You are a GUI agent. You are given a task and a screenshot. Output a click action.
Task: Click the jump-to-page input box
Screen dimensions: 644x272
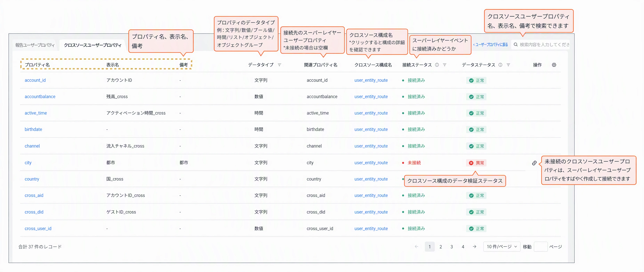pyautogui.click(x=541, y=246)
